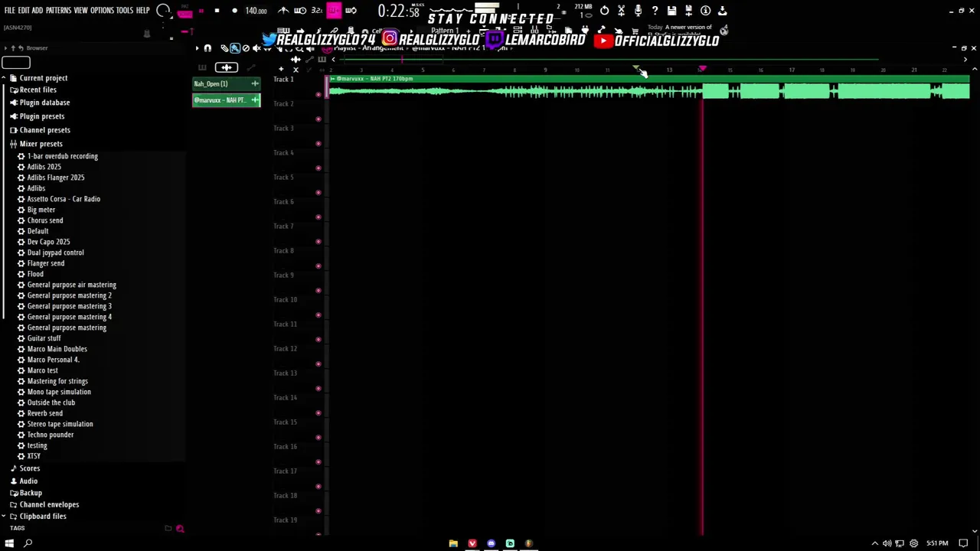Click the floppy disk save icon

[x=671, y=11]
